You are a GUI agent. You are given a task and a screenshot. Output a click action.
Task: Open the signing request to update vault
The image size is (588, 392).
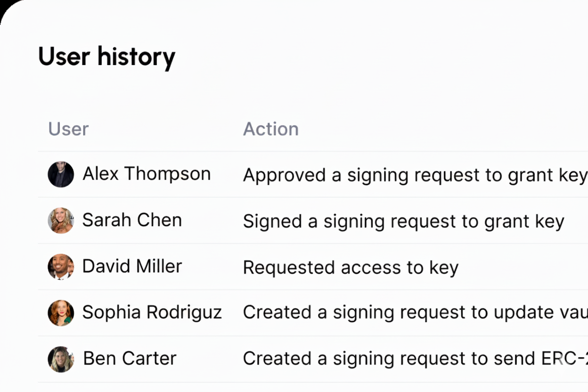click(415, 313)
